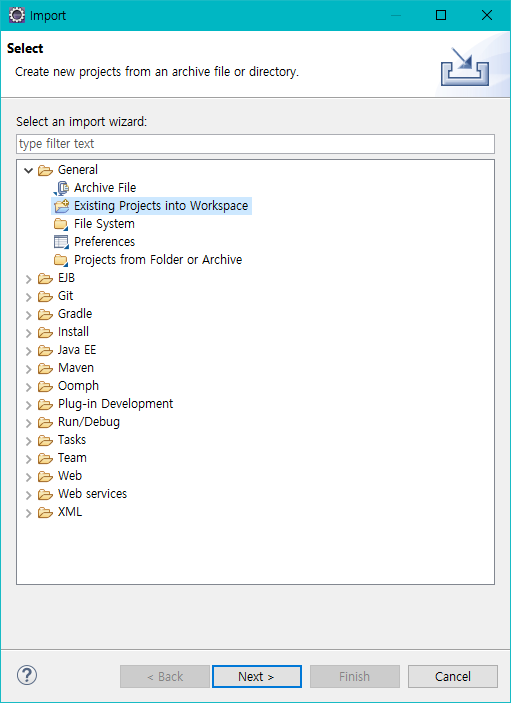
Task: Focus the type filter text field
Action: click(x=256, y=144)
